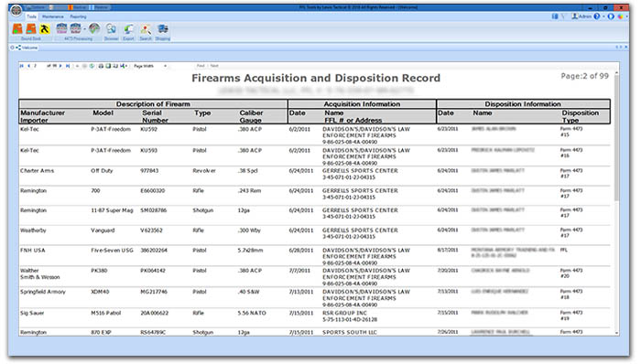Select the FNH USA manufacturer cell
Screen dimensions: 641x364
click(x=33, y=251)
